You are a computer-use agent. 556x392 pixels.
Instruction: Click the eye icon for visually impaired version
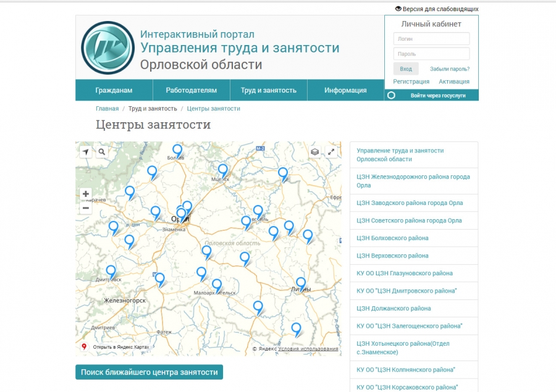(398, 9)
